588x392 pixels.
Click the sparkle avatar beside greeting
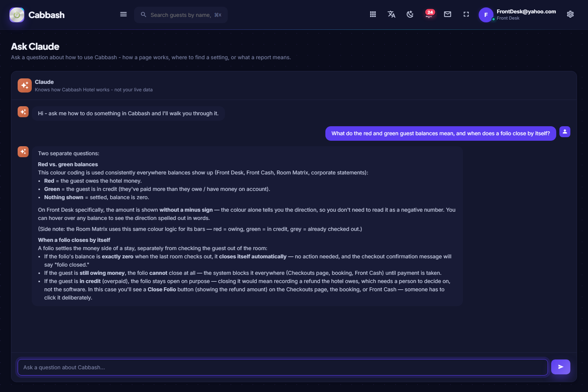[x=23, y=112]
